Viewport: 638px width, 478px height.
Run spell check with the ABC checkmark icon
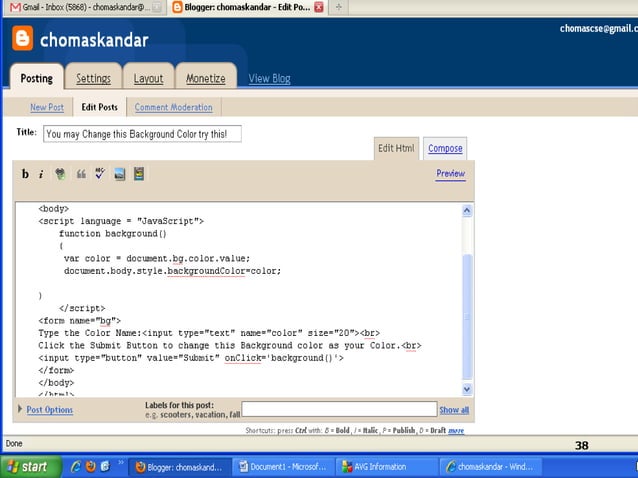tap(100, 174)
